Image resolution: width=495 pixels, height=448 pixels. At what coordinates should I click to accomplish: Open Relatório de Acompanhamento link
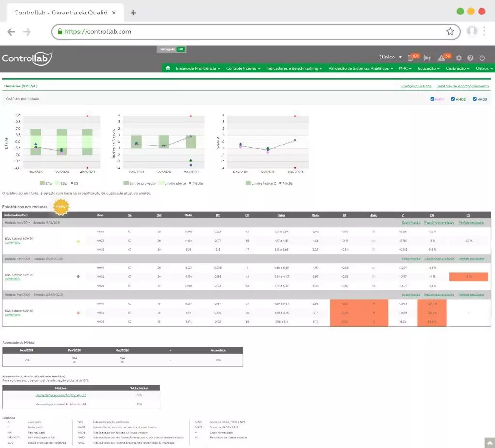point(463,86)
